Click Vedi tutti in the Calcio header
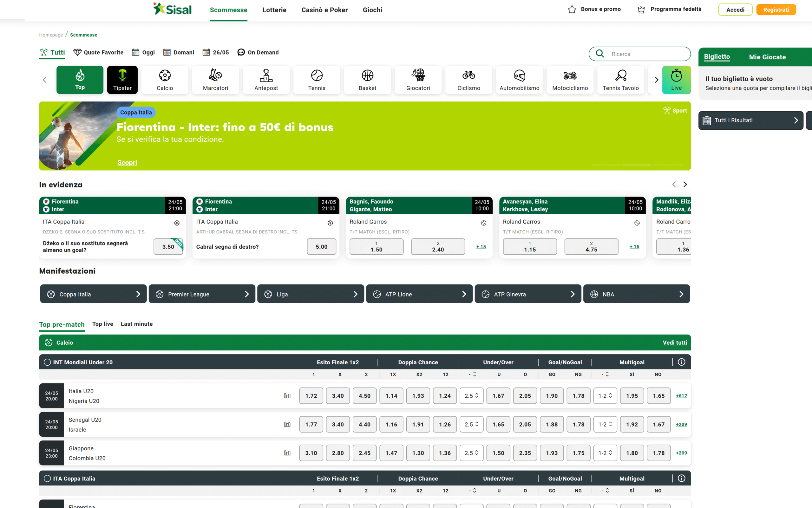 click(x=675, y=342)
